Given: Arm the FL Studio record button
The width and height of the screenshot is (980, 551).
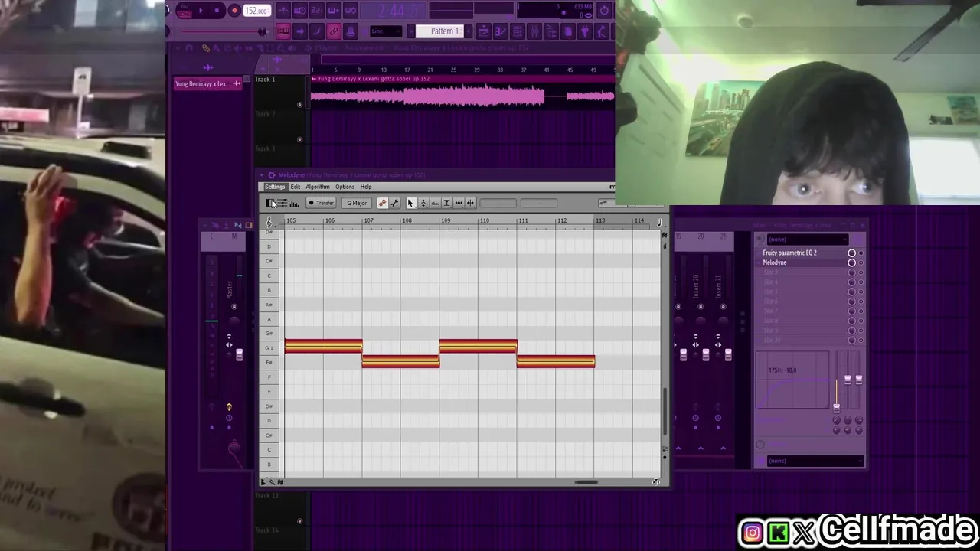Looking at the screenshot, I should pos(234,11).
